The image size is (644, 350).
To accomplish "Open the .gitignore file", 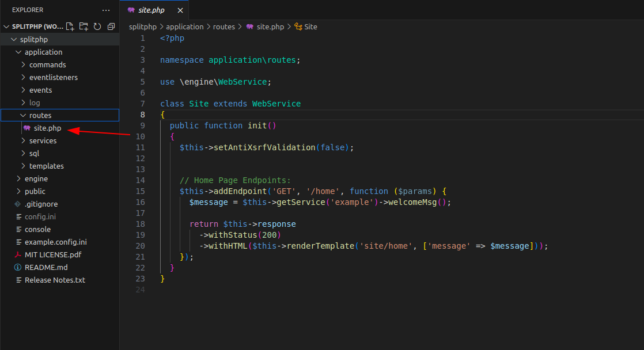I will 41,204.
